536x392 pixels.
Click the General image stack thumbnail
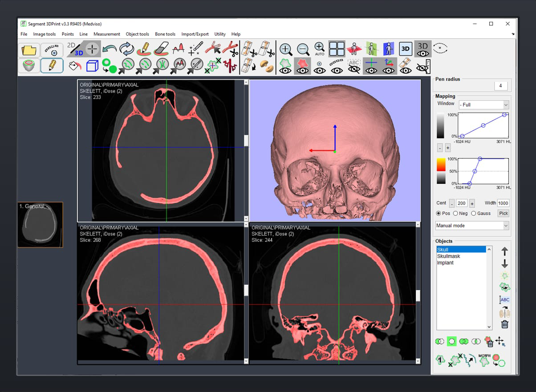[40, 225]
